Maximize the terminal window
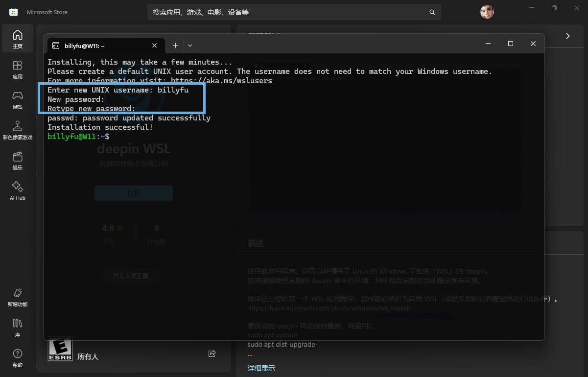The height and width of the screenshot is (377, 588). pyautogui.click(x=510, y=44)
